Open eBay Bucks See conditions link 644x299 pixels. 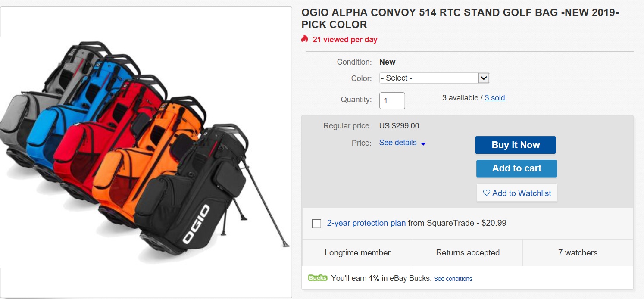coord(453,279)
